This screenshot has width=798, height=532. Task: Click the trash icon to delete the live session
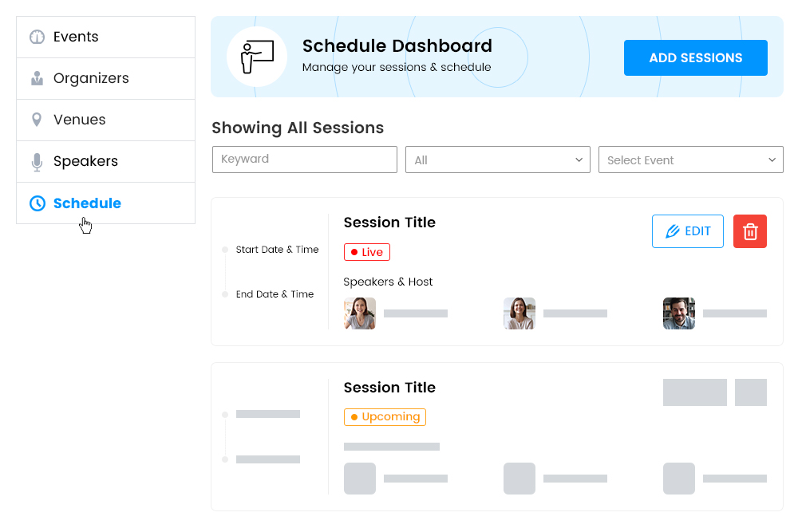749,231
